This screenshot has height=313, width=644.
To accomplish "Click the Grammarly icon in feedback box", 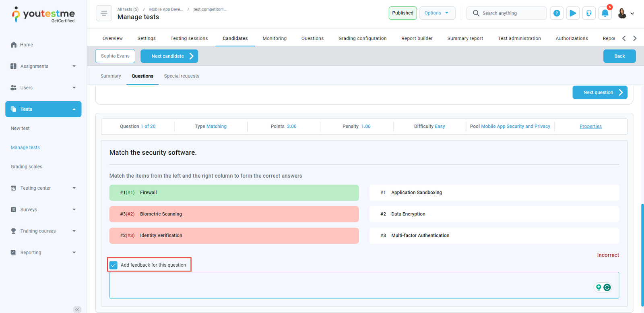I will tap(607, 287).
